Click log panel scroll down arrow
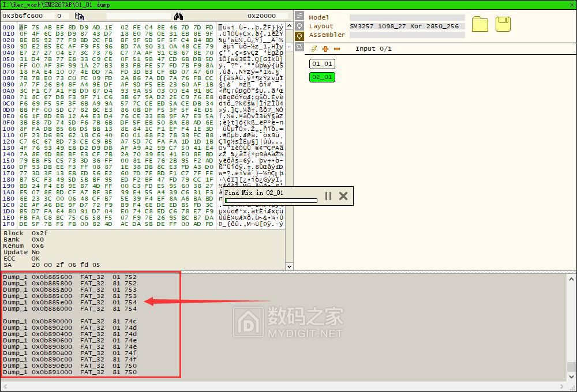 (571, 377)
